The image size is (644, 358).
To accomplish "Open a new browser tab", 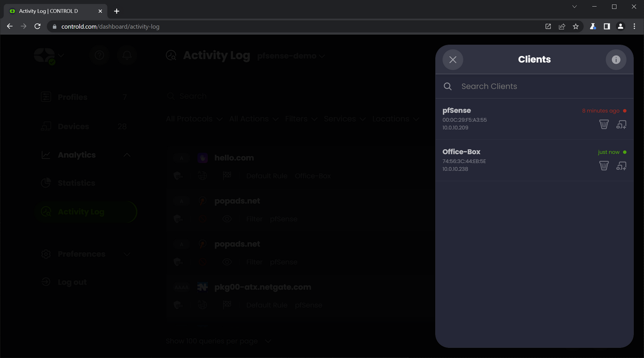I will click(117, 11).
